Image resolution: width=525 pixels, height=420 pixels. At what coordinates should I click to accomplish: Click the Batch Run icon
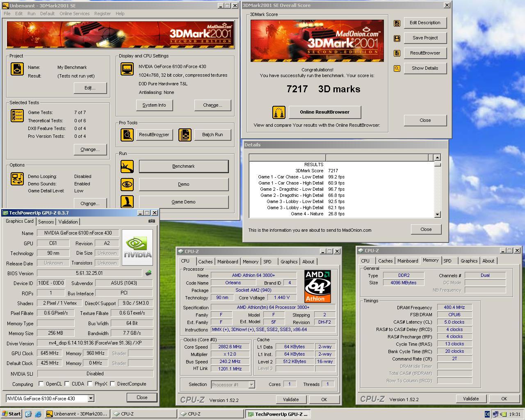185,135
